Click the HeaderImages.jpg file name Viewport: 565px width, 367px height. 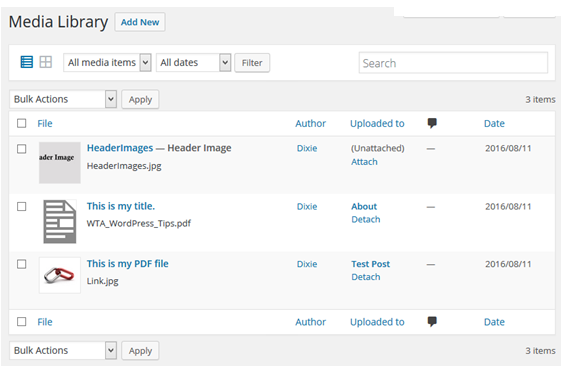pos(124,166)
